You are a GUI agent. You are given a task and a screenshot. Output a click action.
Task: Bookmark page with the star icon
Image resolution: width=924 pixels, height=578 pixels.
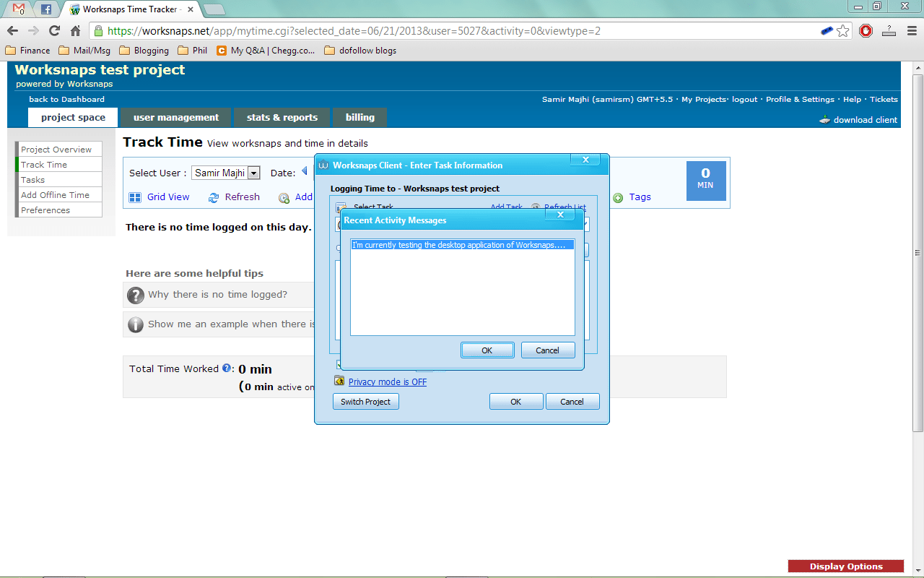click(842, 30)
